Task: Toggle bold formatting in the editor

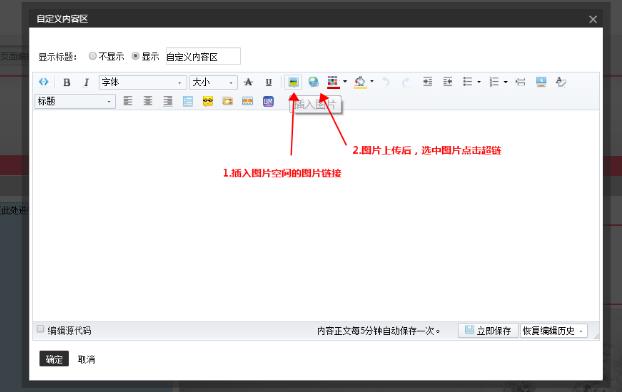Action: (x=67, y=82)
